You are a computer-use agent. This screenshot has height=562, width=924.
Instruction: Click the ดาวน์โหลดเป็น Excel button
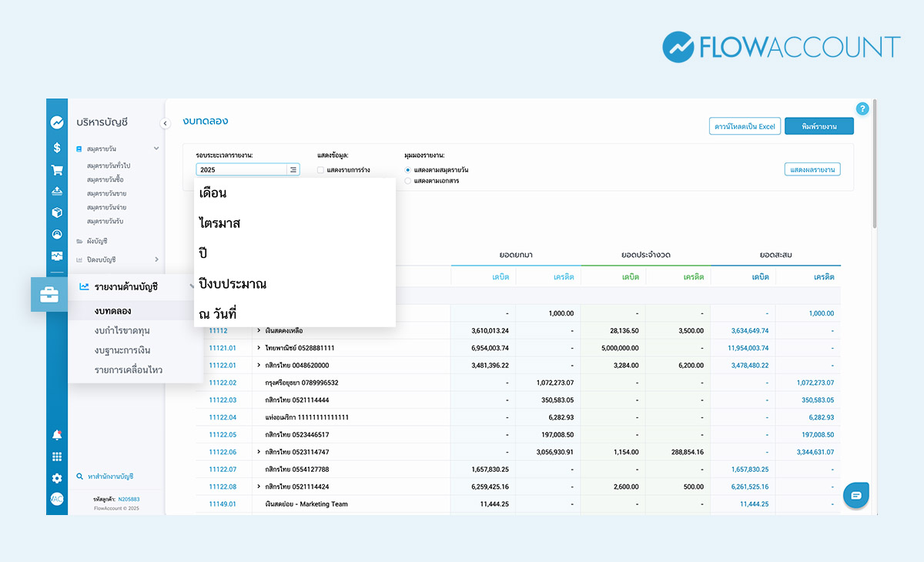(745, 126)
